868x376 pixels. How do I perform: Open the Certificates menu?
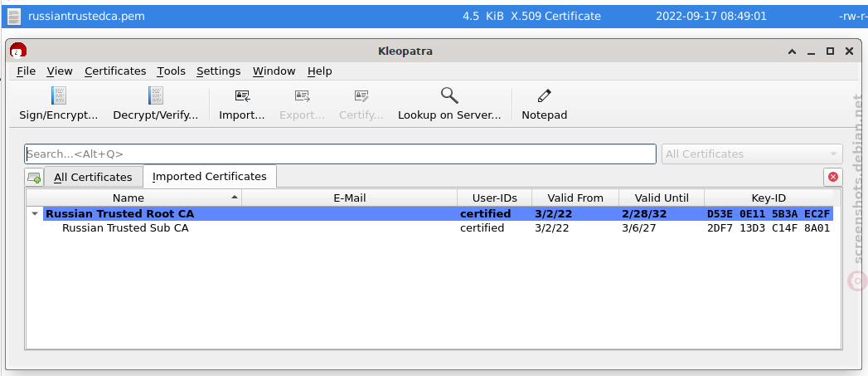(x=115, y=71)
